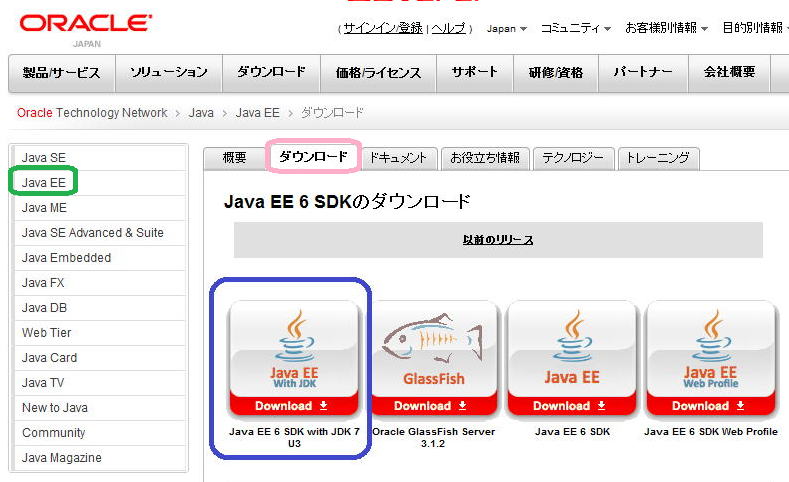The image size is (789, 482).
Task: Open the 以前のリリース link
Action: (498, 240)
